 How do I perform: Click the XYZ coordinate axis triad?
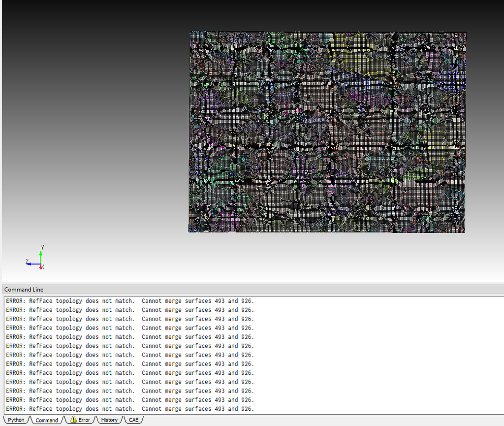pos(35,257)
